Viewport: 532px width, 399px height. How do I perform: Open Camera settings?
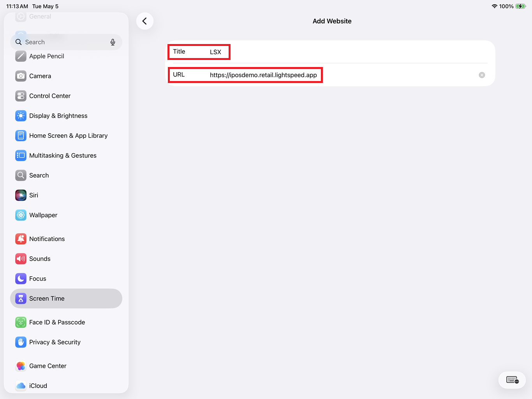pyautogui.click(x=66, y=76)
